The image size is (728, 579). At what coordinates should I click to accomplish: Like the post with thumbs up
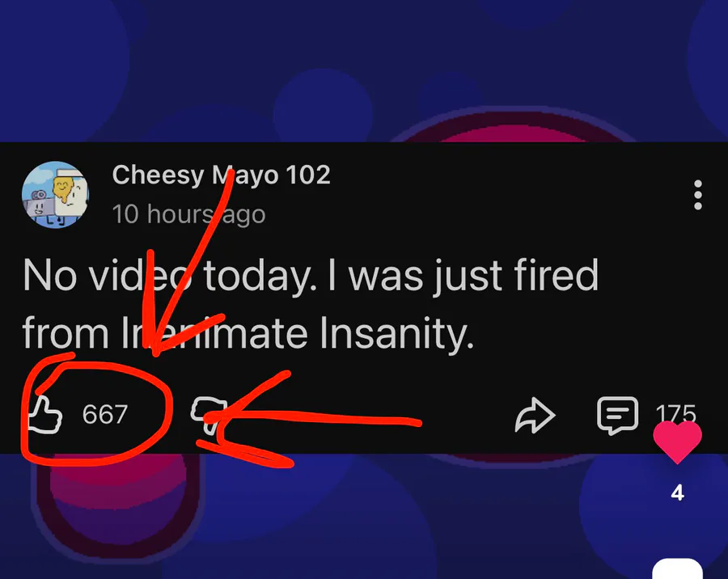coord(44,414)
